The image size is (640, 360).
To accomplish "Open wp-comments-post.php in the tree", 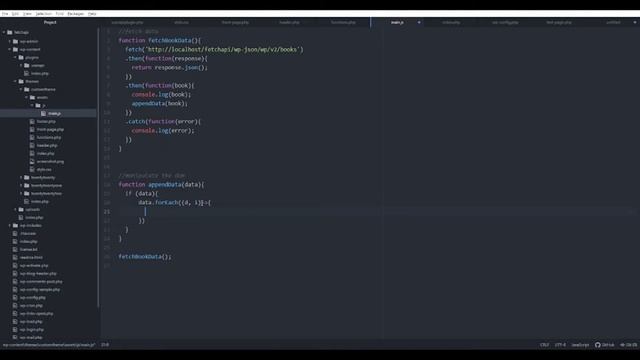I will [x=41, y=282].
